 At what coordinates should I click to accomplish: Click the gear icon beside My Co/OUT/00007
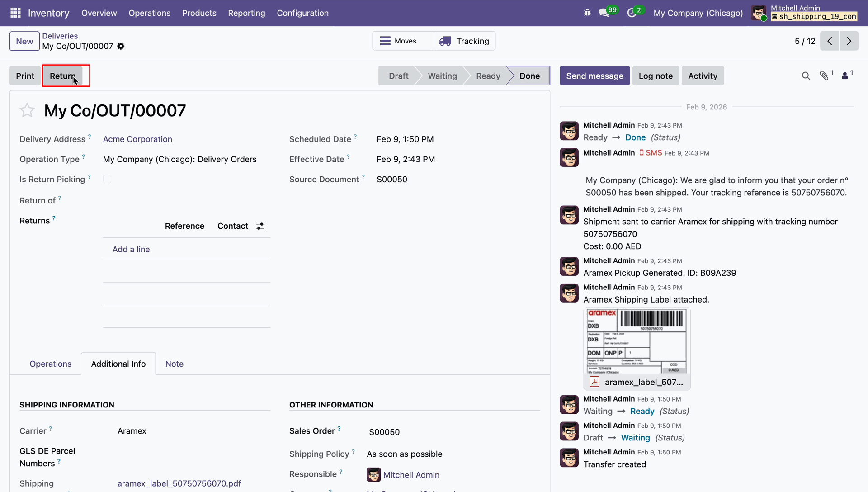121,46
